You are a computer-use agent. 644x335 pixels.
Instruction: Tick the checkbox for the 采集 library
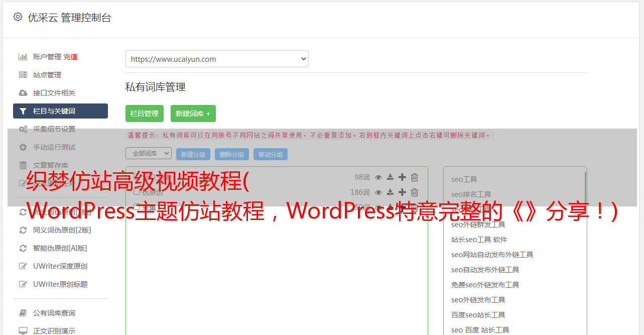click(137, 207)
